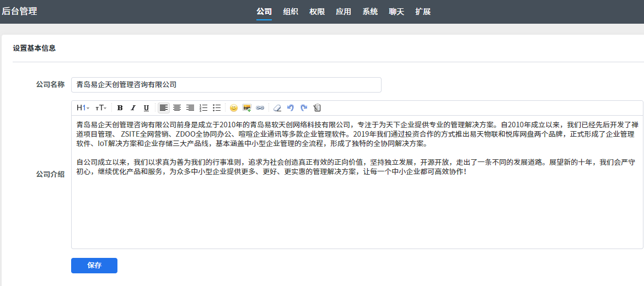Open the emoticon picker
Image resolution: width=644 pixels, height=286 pixels.
pyautogui.click(x=234, y=108)
